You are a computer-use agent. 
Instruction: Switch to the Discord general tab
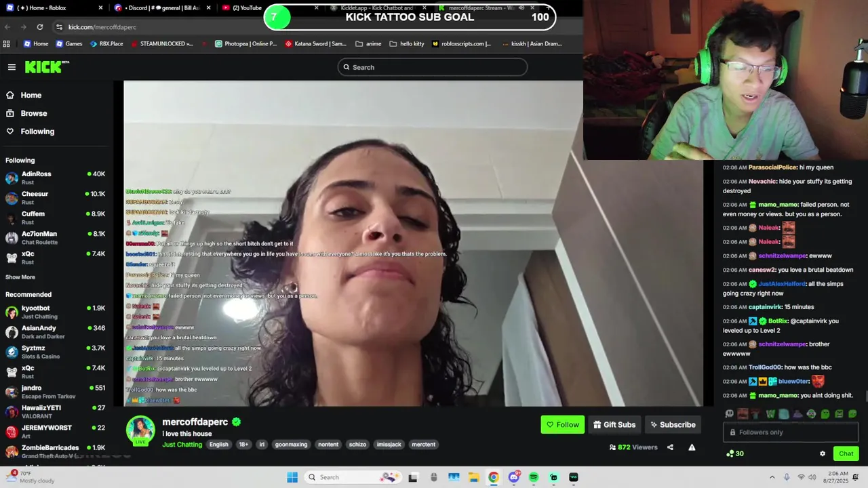point(163,8)
